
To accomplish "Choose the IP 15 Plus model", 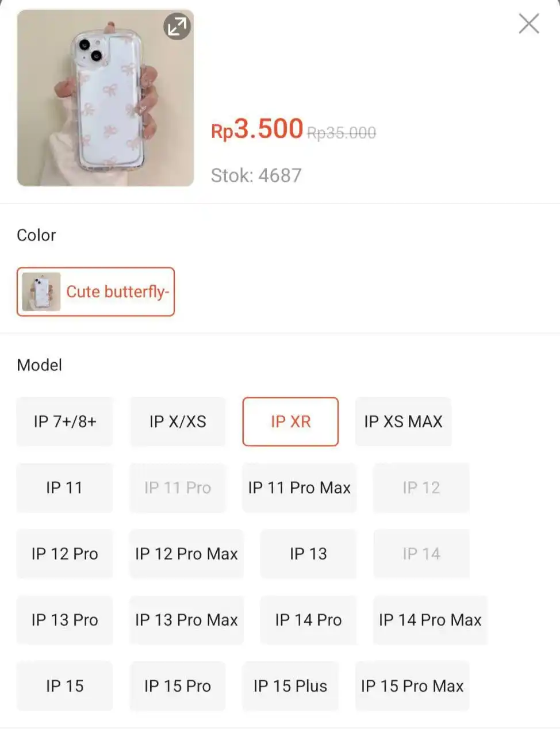I will [x=290, y=686].
